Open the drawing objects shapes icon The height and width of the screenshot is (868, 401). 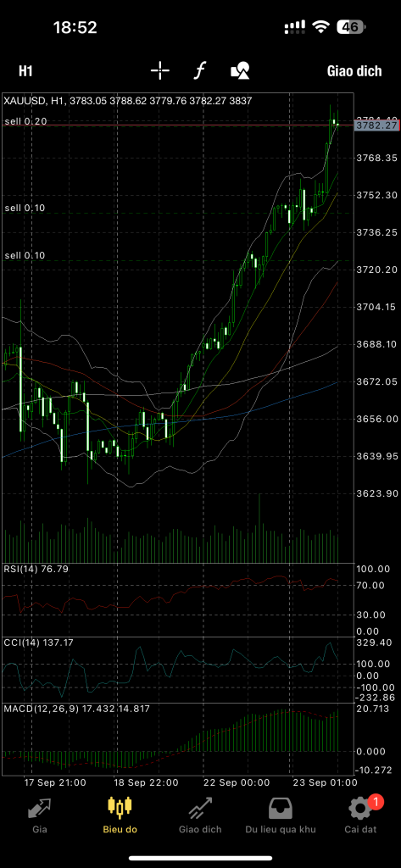(x=240, y=70)
